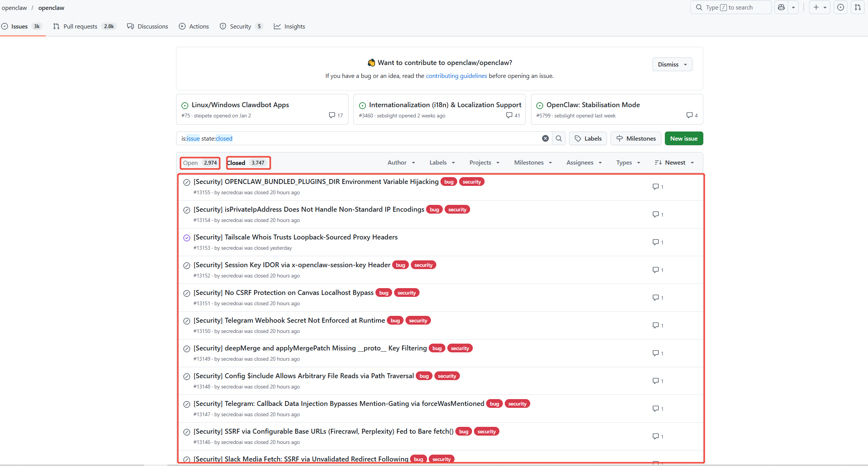Click the closed status icon of Tailscale Whois issue

coord(186,238)
